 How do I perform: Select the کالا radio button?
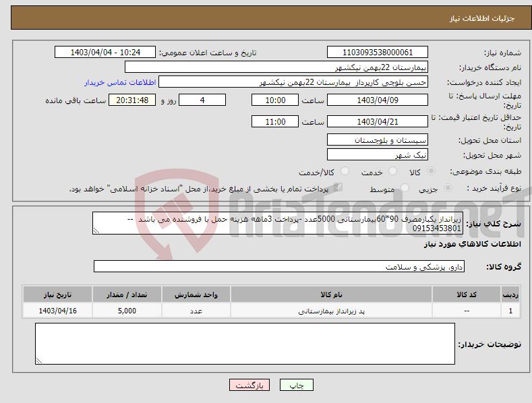(x=431, y=171)
